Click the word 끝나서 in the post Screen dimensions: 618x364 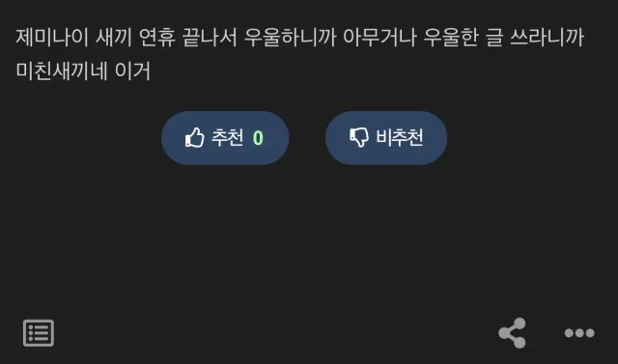point(210,38)
